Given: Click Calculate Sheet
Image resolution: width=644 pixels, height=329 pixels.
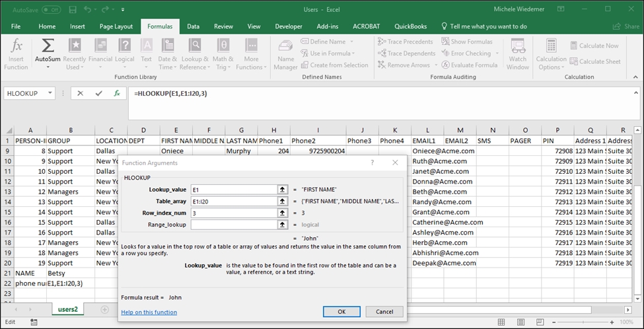Looking at the screenshot, I should [x=595, y=61].
